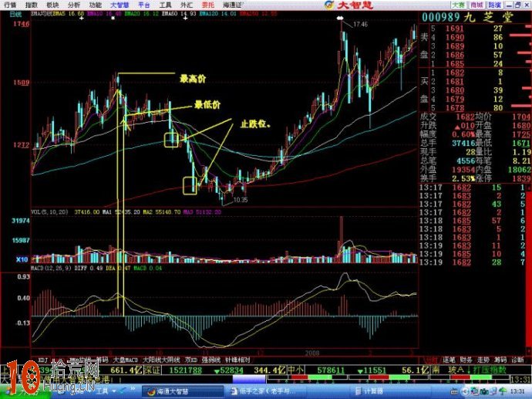Click the 深证 index value 1521788
532x399 pixels.
point(185,370)
